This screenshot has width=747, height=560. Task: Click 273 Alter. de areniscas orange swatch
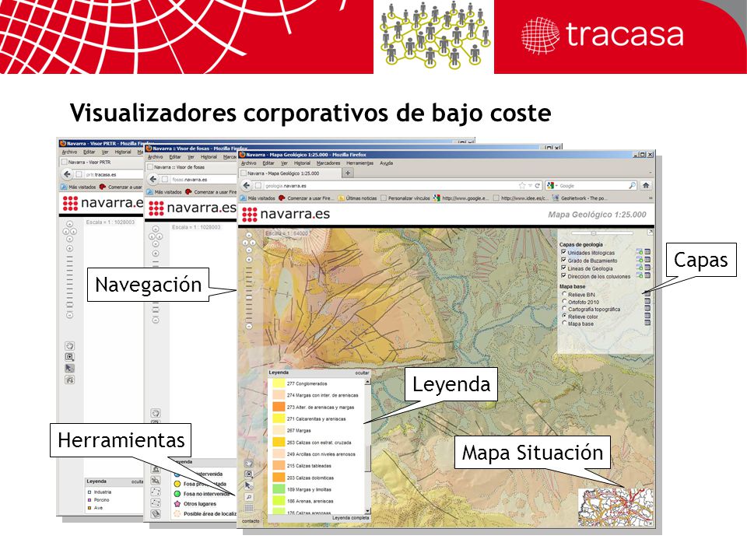pos(279,407)
